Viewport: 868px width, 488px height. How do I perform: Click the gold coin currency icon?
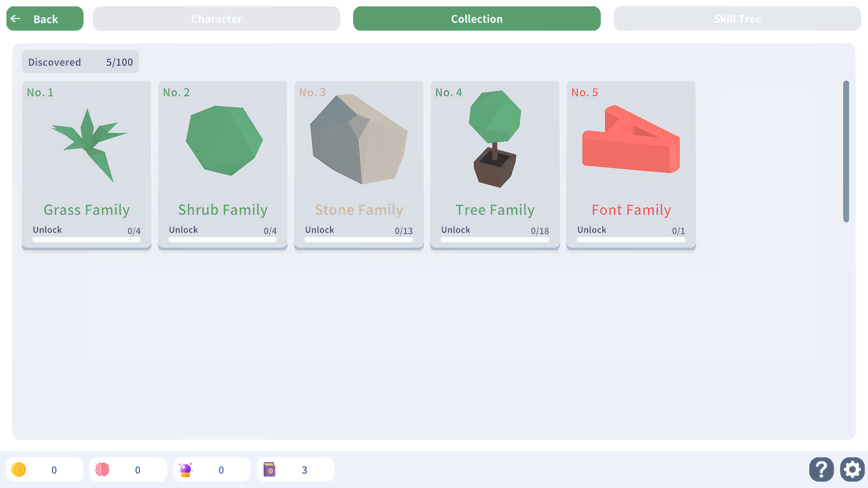19,470
